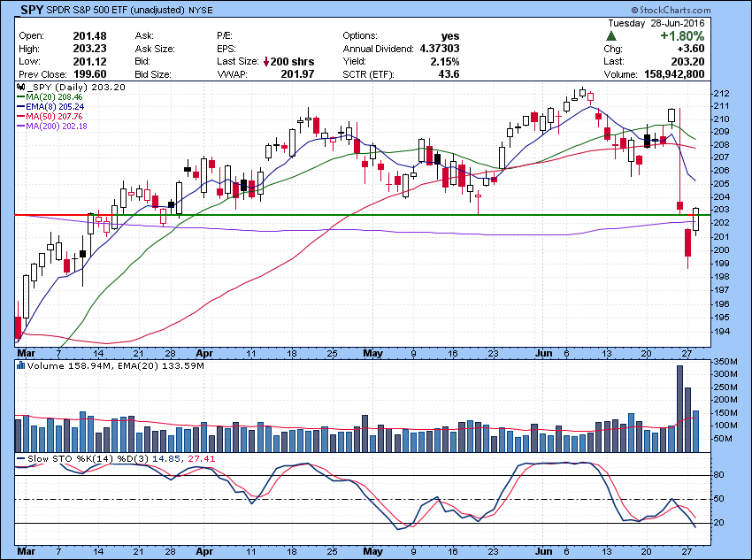The width and height of the screenshot is (752, 560).
Task: Click the Open value 201.48
Action: [x=89, y=36]
